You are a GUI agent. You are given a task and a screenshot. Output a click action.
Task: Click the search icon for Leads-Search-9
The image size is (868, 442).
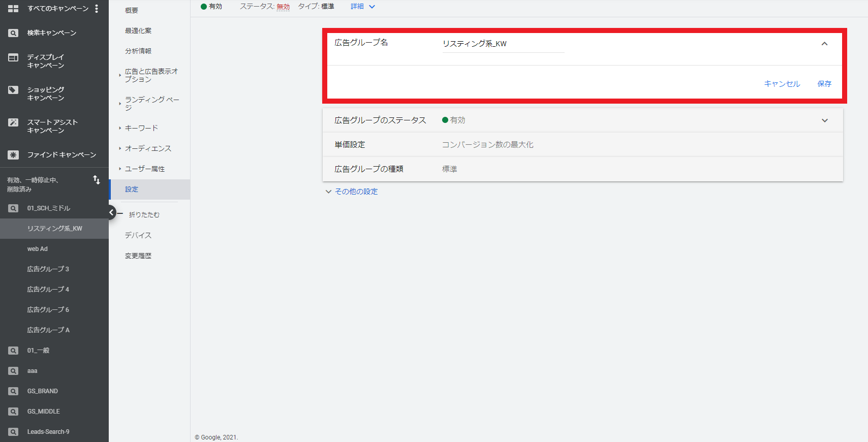(x=13, y=432)
